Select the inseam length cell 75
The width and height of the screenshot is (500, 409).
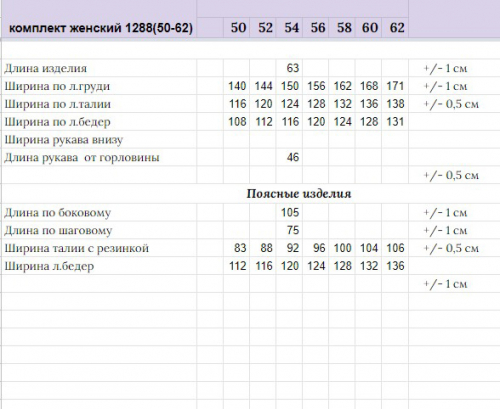point(289,230)
